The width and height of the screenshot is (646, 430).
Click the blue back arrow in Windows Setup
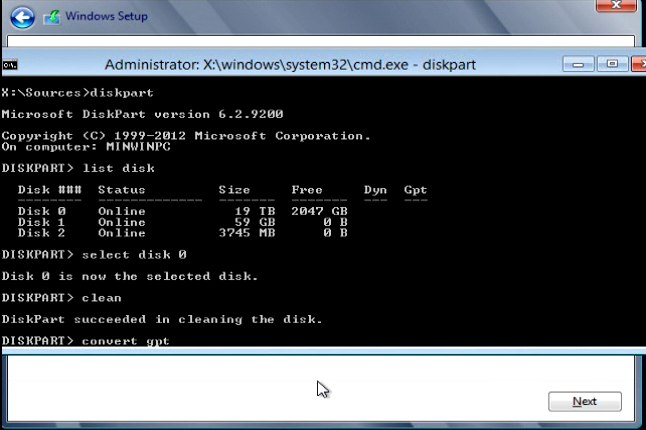(22, 17)
